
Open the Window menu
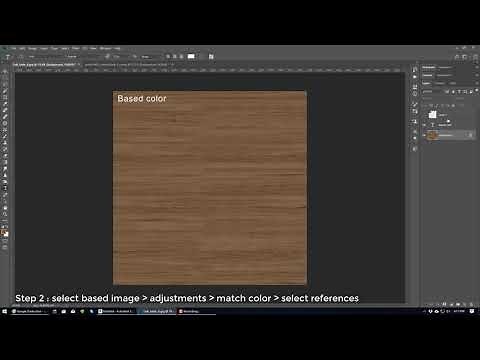tap(106, 48)
